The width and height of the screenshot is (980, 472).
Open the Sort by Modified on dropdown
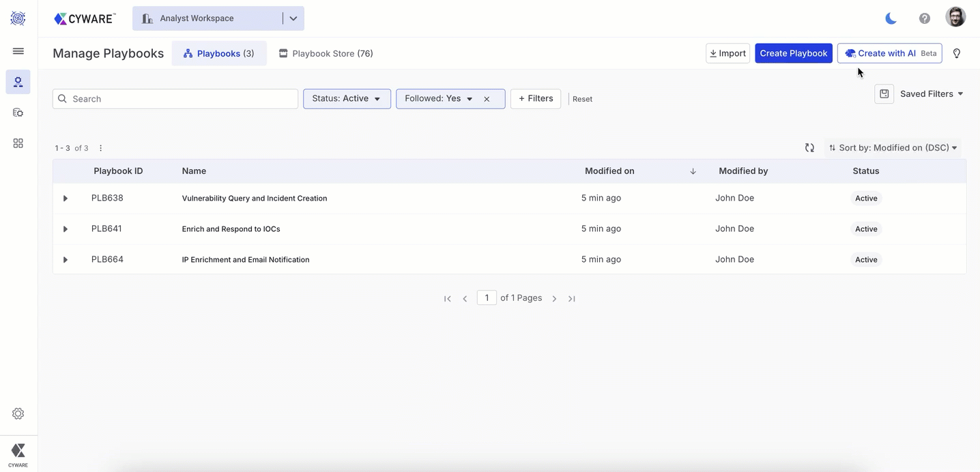coord(893,148)
